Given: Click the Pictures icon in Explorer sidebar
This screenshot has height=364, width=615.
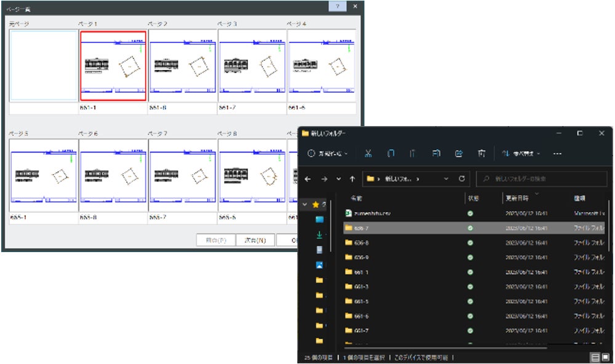Looking at the screenshot, I should point(320,265).
